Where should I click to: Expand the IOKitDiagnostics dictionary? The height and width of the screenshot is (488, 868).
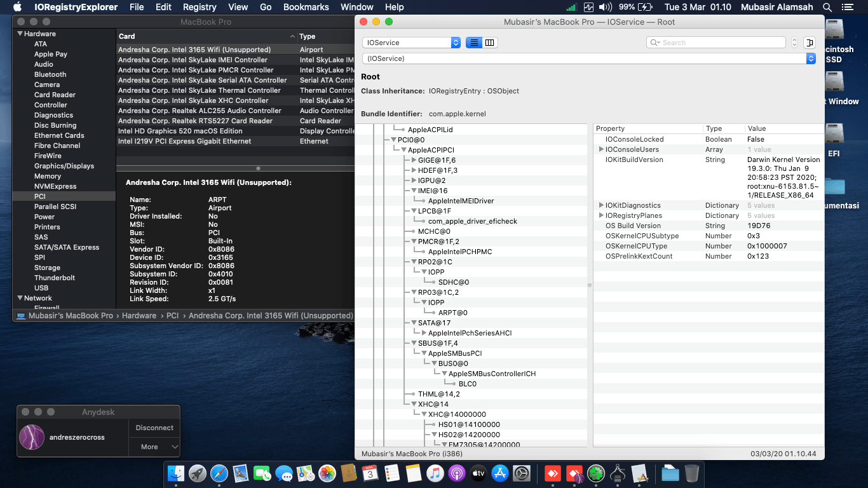pyautogui.click(x=601, y=205)
